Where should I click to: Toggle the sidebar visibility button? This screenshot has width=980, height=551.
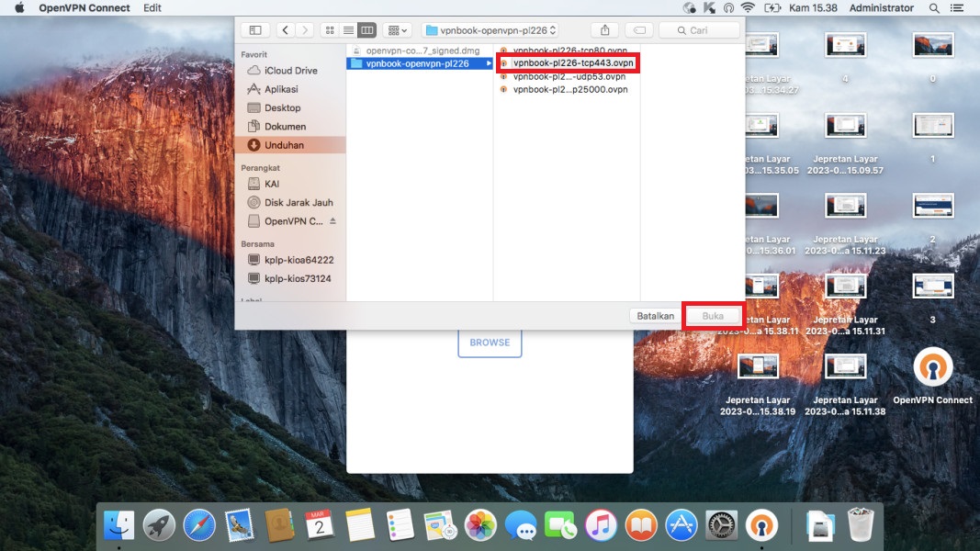coord(255,30)
